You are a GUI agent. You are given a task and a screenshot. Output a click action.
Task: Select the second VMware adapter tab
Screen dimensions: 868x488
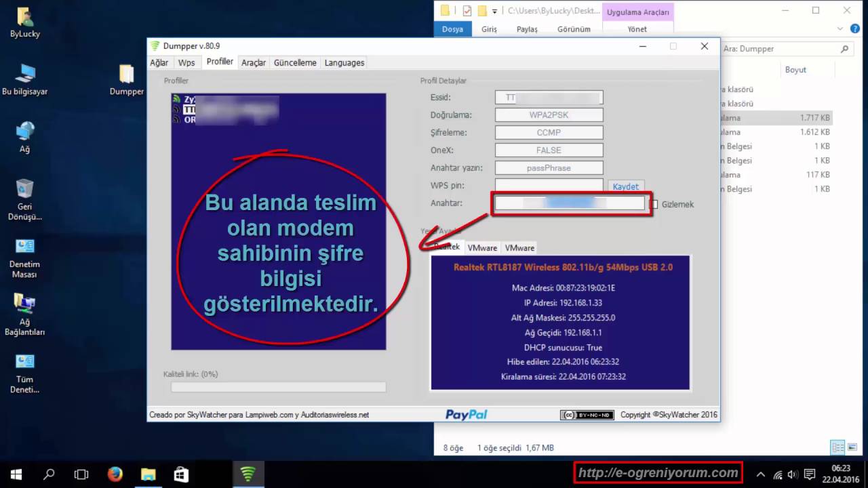pyautogui.click(x=519, y=248)
